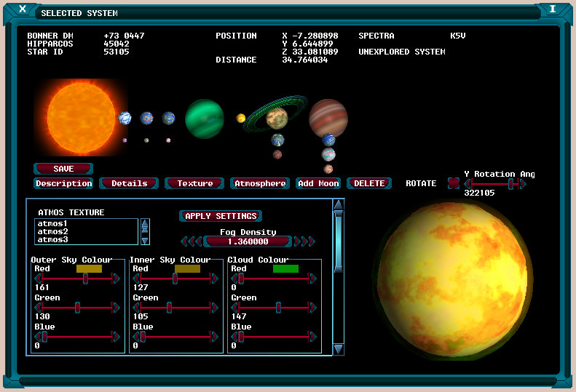Image resolution: width=576 pixels, height=392 pixels.
Task: Click the Outer Sky Colour Red slider
Action: (77, 279)
